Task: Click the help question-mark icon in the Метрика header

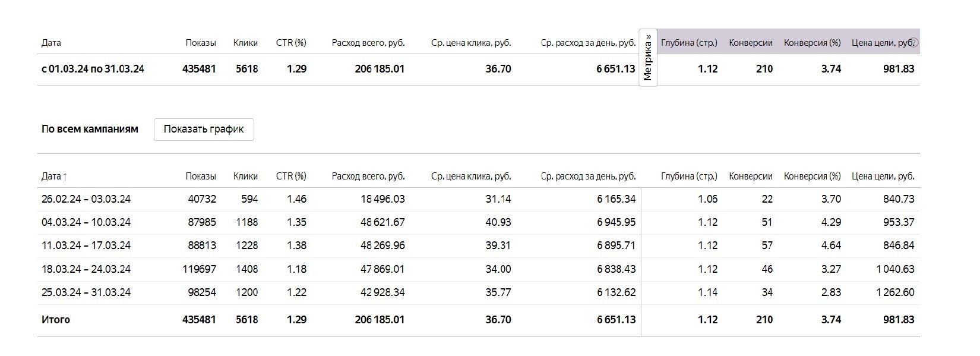Action: [x=915, y=43]
